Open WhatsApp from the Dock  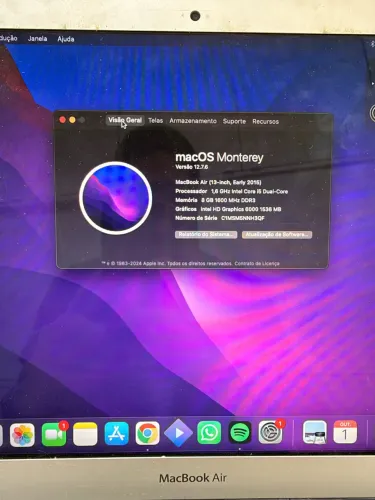[209, 433]
